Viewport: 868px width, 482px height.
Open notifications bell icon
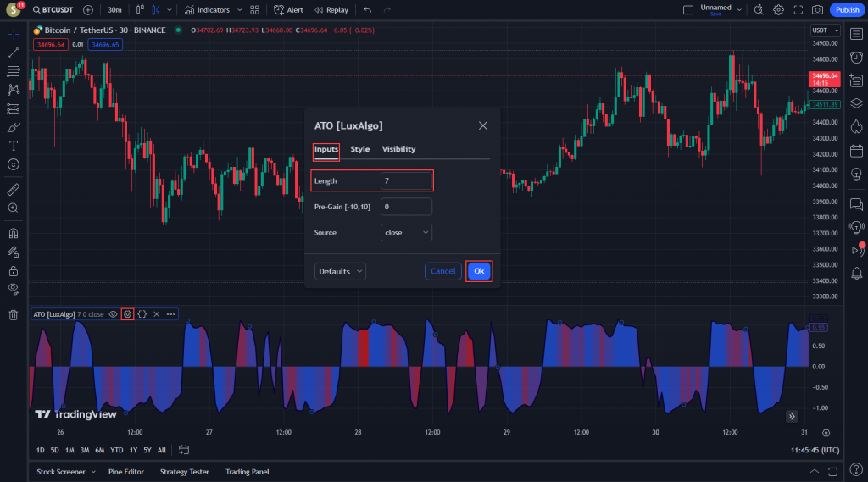856,273
